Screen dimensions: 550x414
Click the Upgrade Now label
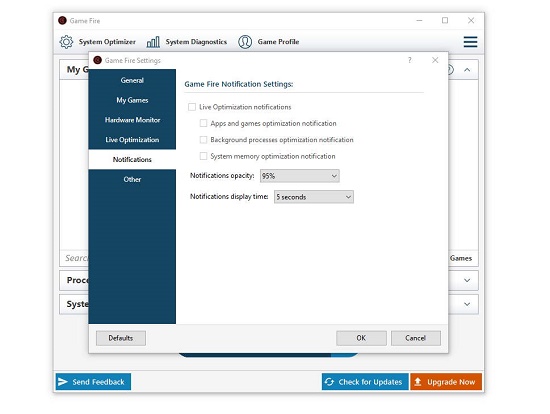pyautogui.click(x=451, y=382)
